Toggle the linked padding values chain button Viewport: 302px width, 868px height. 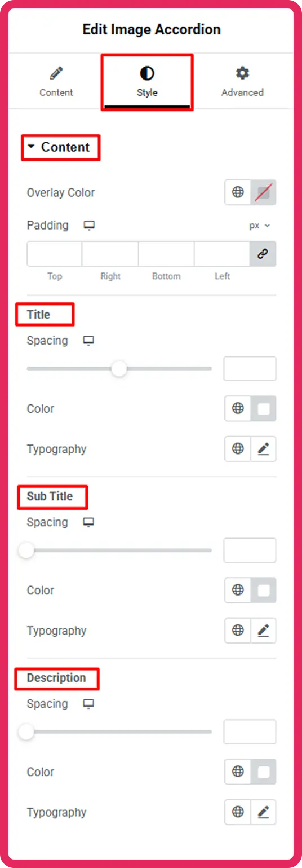[x=263, y=254]
